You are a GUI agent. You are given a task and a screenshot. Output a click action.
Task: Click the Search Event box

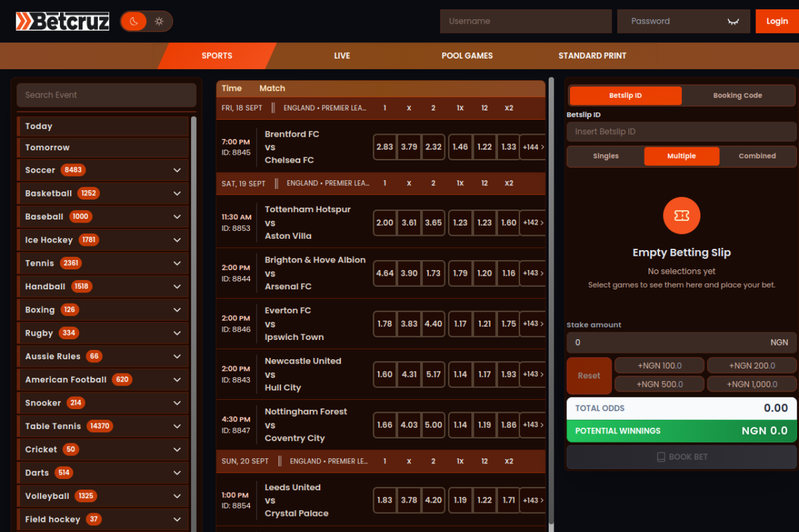point(107,95)
